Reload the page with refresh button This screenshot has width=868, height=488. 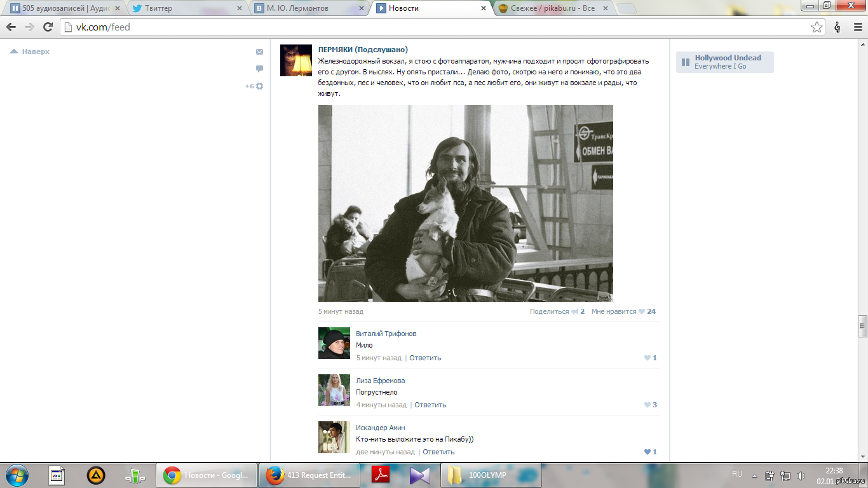48,27
